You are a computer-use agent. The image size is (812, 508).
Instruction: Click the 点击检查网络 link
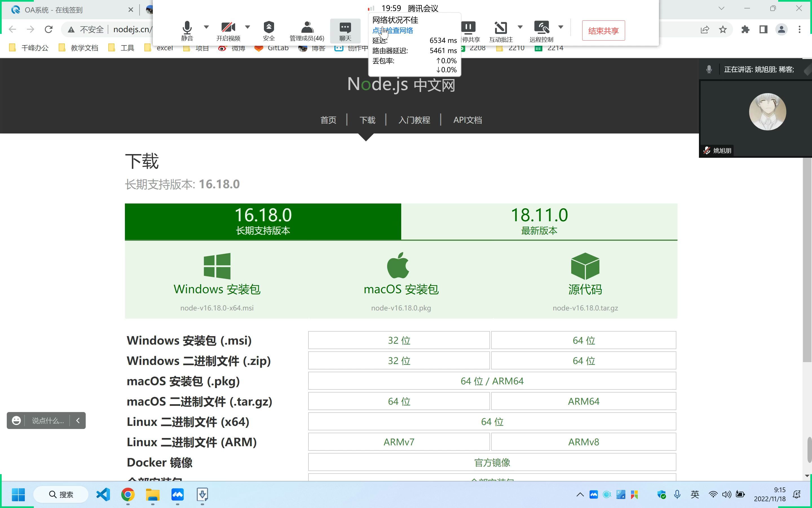[392, 30]
